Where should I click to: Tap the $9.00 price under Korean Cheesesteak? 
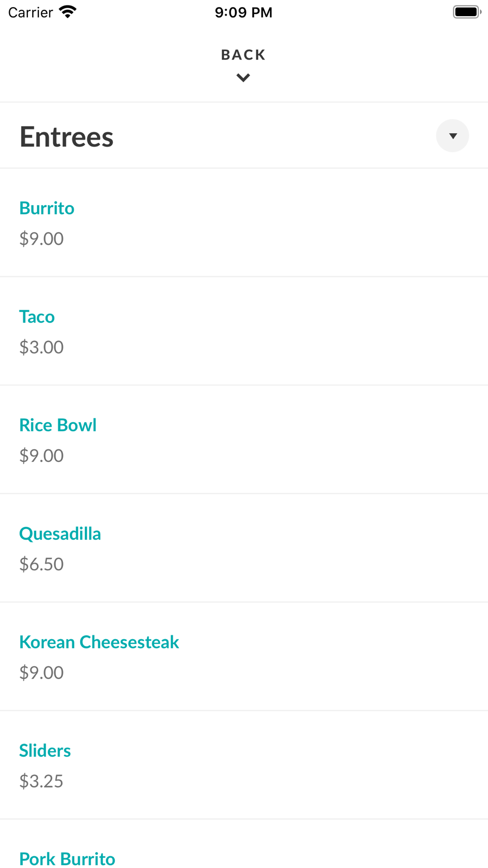click(41, 673)
